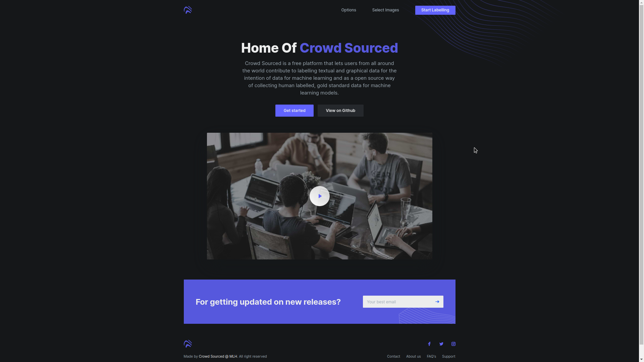Click the Facebook icon in footer

(429, 344)
